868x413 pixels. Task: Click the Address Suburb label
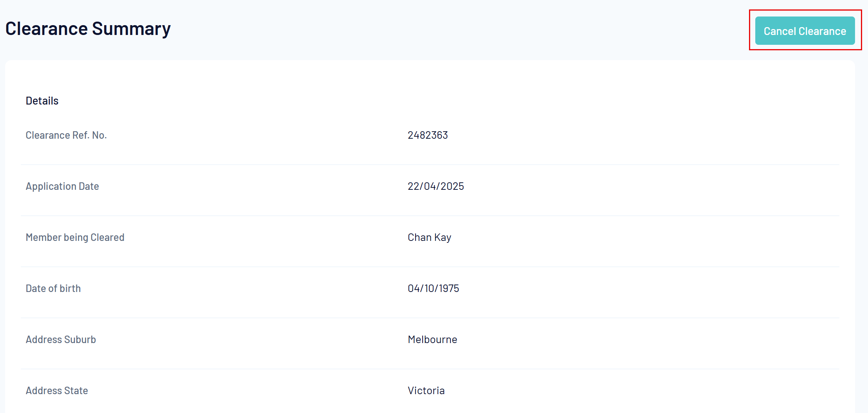[61, 340]
